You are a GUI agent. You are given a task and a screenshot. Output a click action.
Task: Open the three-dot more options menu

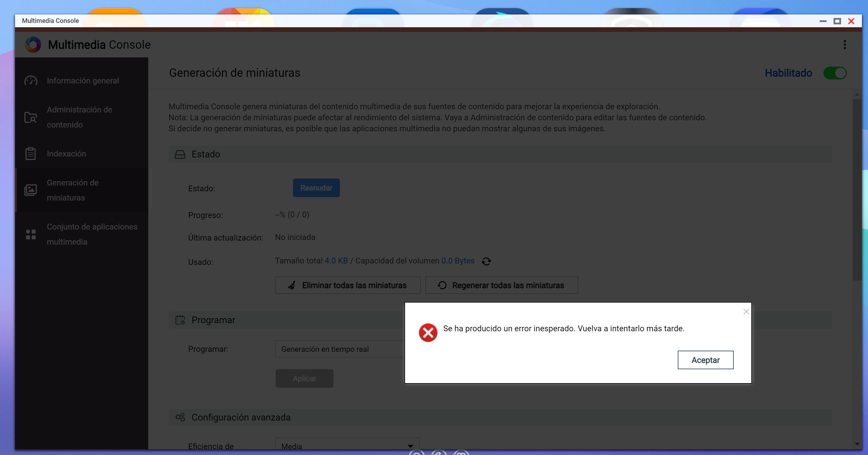click(x=845, y=45)
